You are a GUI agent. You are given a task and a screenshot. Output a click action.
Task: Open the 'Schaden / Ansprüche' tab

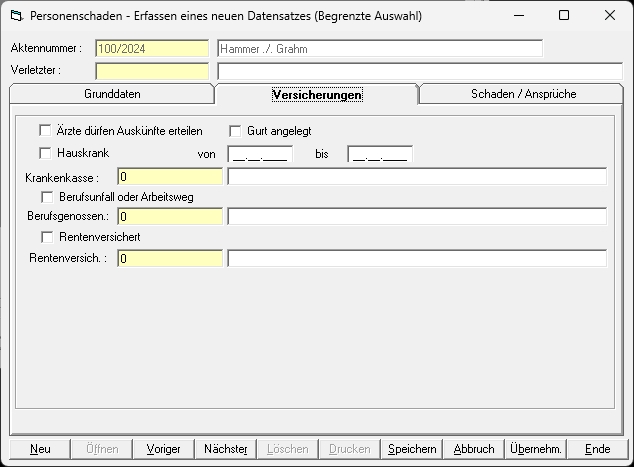523,94
